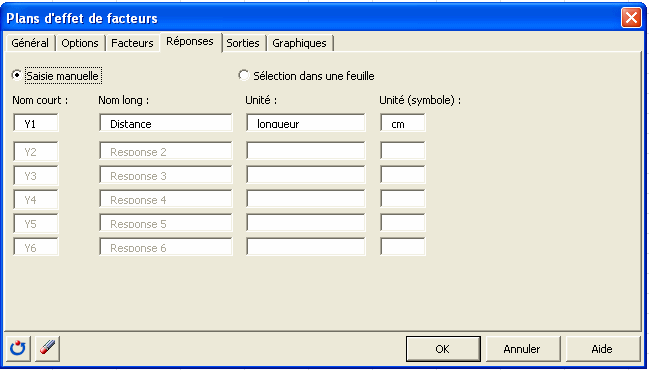Click the unit symbol field in Y3 row

click(403, 175)
